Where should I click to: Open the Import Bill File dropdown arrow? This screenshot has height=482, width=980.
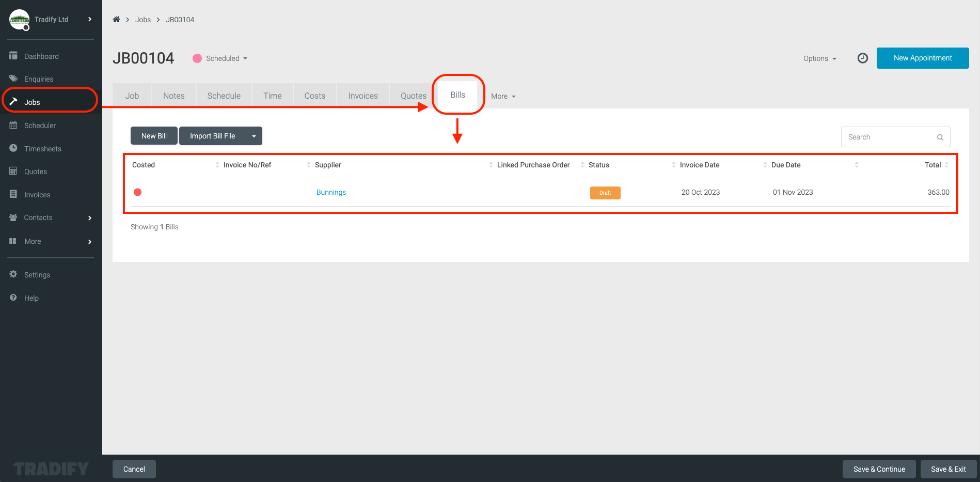click(x=254, y=136)
